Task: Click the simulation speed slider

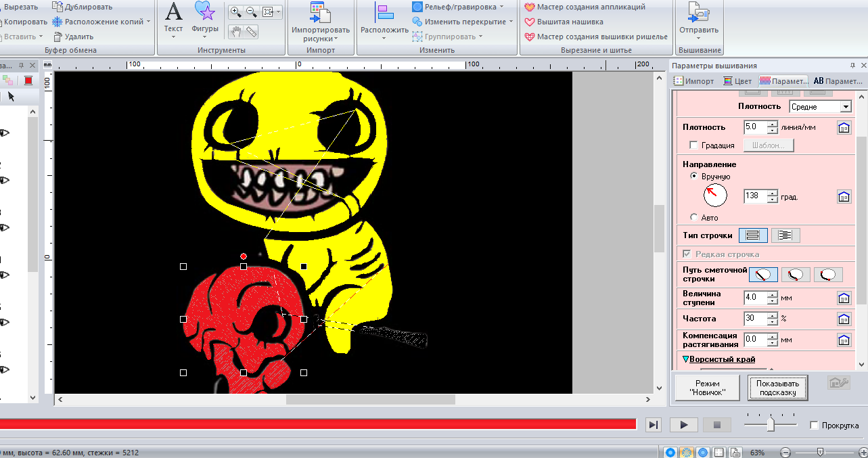Action: (x=771, y=424)
